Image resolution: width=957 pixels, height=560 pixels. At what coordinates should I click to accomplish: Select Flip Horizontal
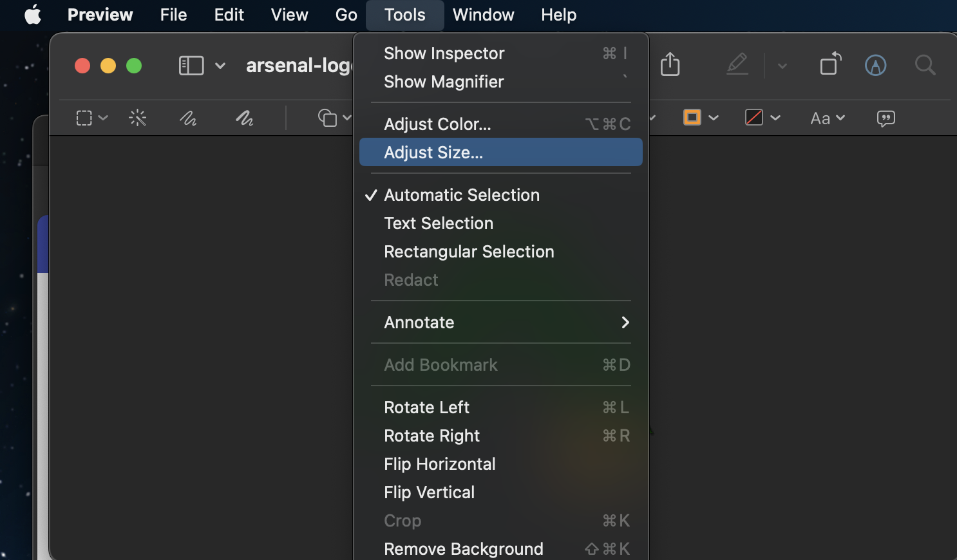[x=439, y=463]
